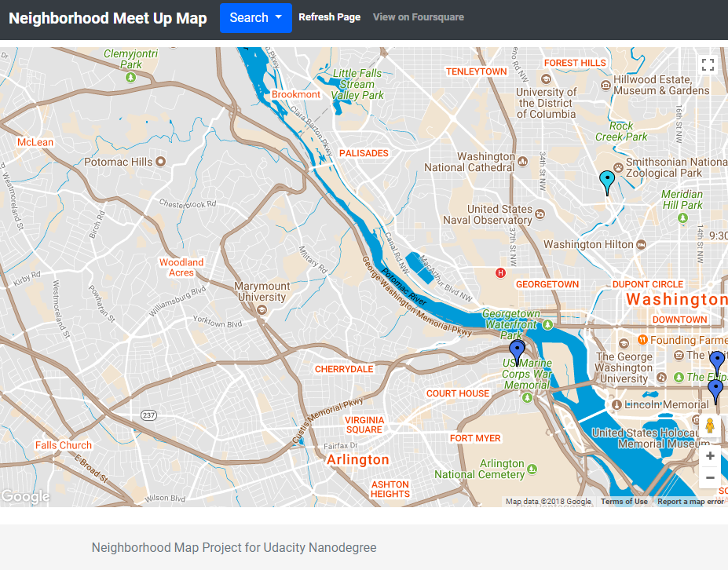Click the Refresh Page link

330,17
